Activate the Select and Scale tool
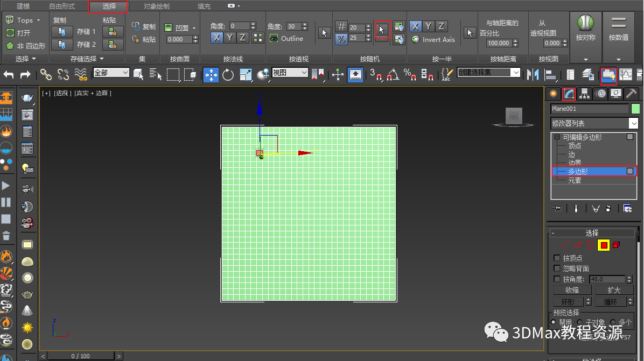The height and width of the screenshot is (361, 644). pyautogui.click(x=245, y=75)
